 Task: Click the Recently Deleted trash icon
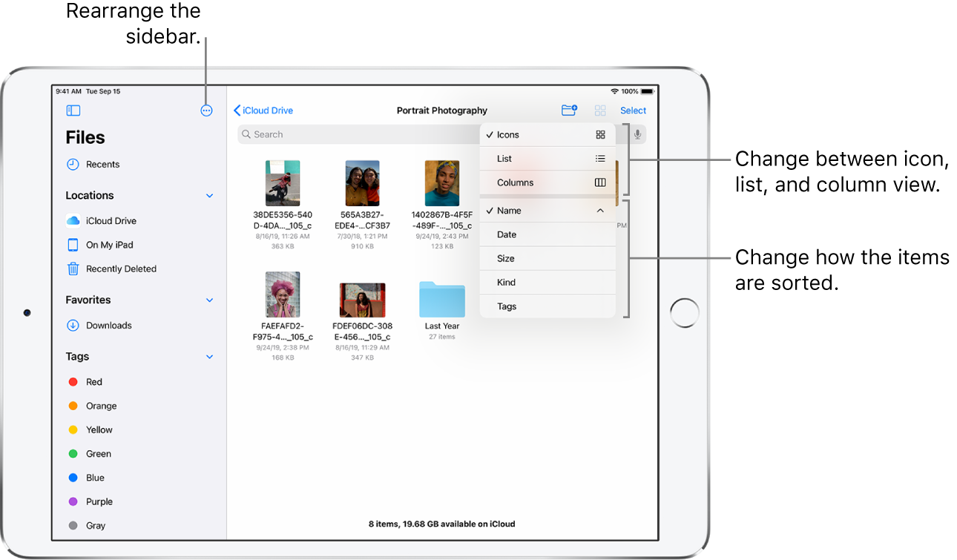point(73,269)
